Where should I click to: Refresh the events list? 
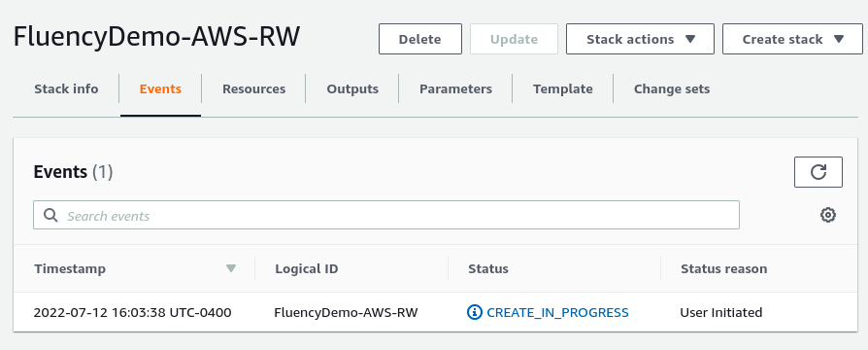pos(818,172)
